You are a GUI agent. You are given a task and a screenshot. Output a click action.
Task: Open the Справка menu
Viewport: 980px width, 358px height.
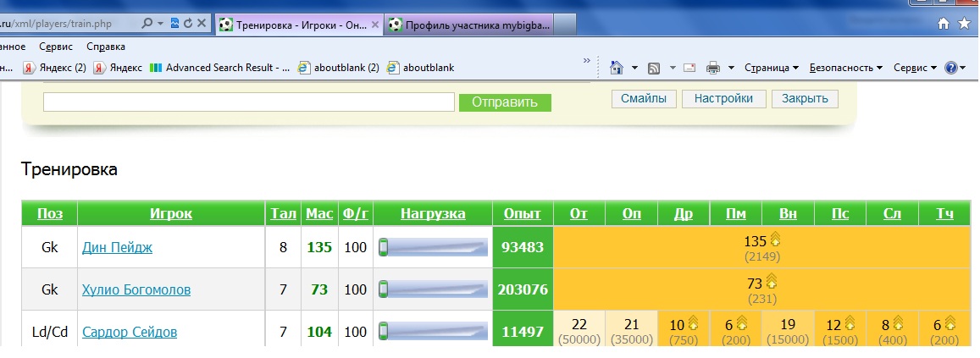106,47
